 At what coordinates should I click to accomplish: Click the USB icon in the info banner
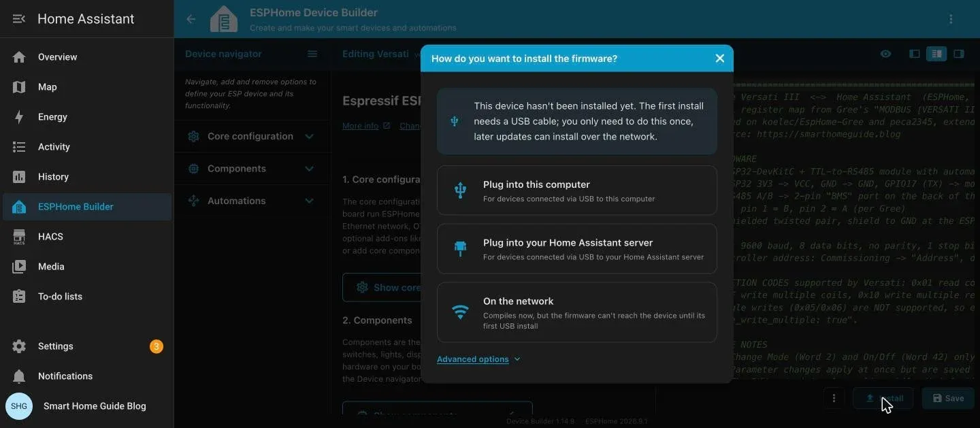[455, 121]
